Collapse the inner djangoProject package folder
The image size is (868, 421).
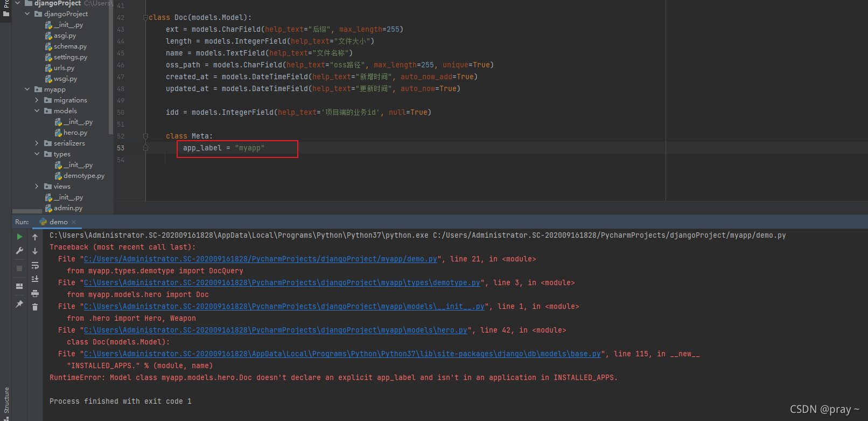(x=27, y=14)
